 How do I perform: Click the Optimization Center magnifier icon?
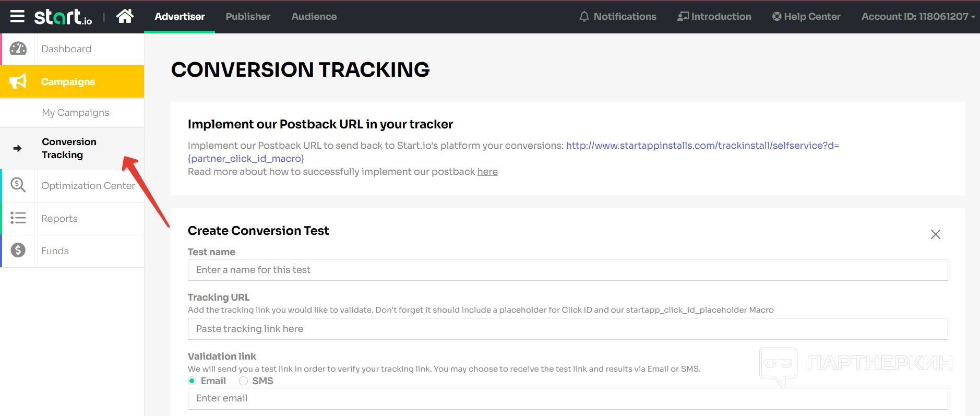click(x=18, y=185)
